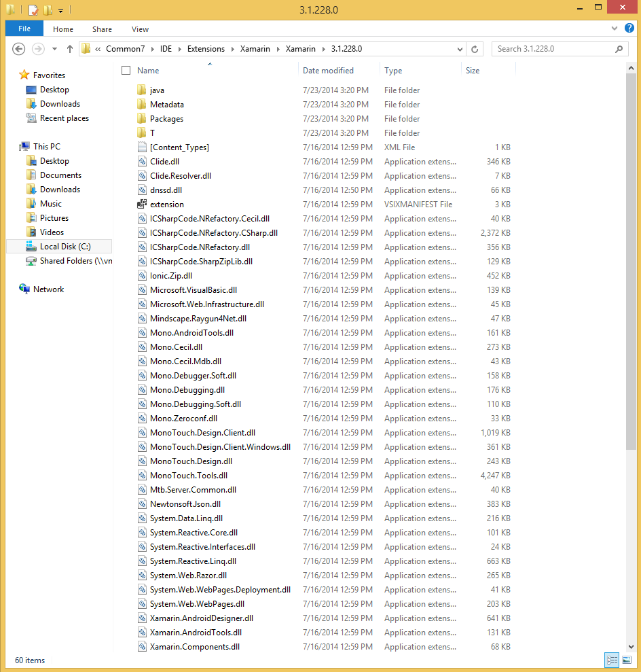Click the vertical scrollbar thumb
Screen dimensions: 641x672
click(x=631, y=262)
